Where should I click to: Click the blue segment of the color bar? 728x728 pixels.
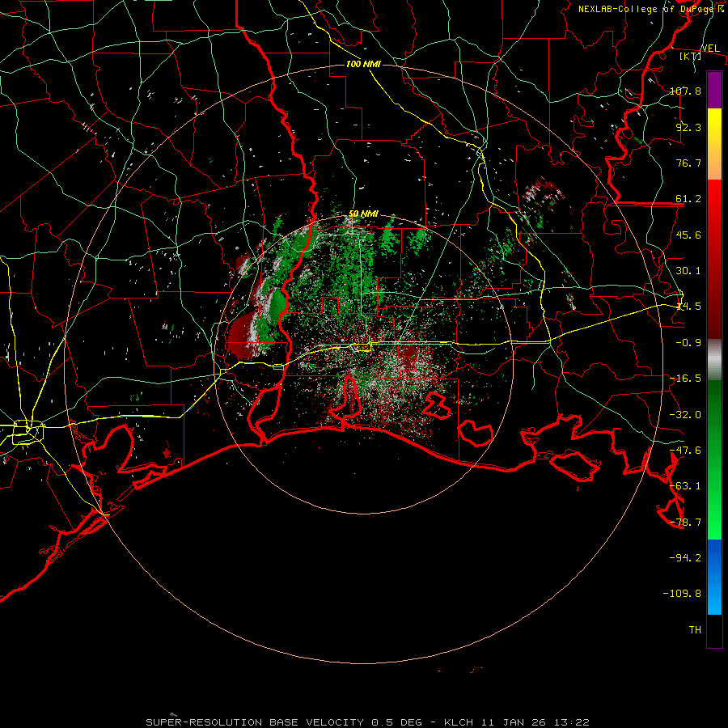(714, 577)
